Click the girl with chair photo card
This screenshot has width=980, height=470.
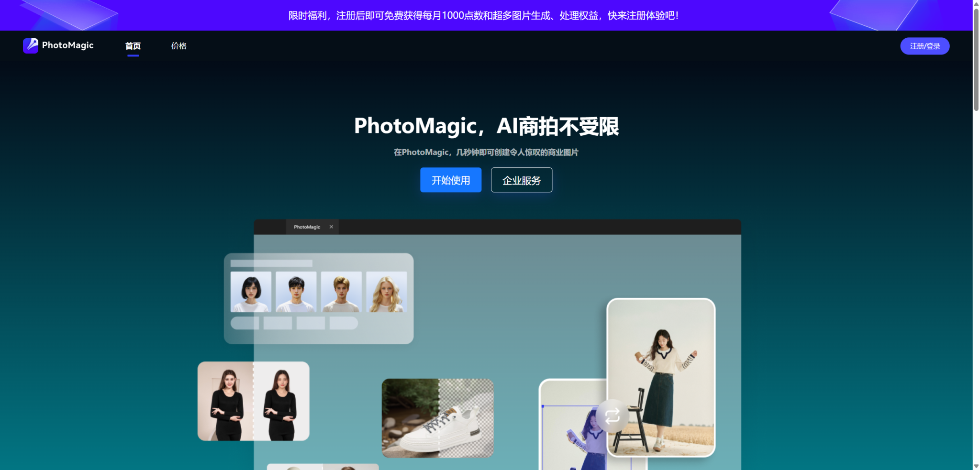pos(661,377)
